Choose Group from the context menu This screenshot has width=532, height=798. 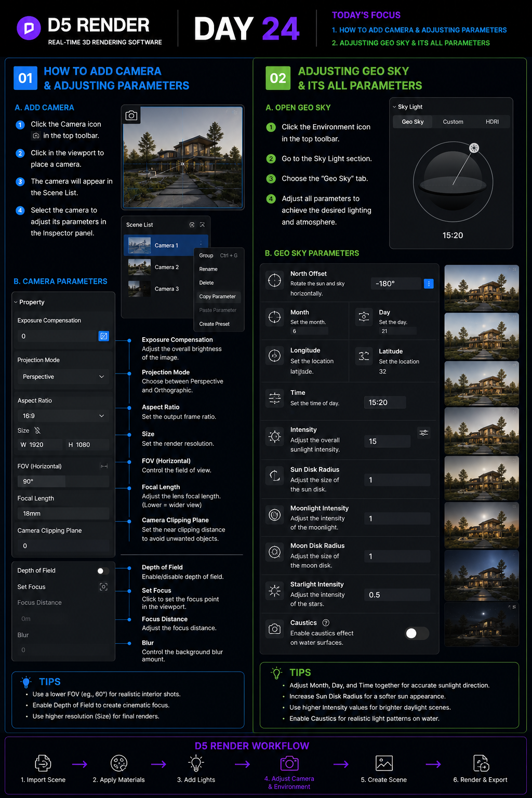click(x=218, y=256)
